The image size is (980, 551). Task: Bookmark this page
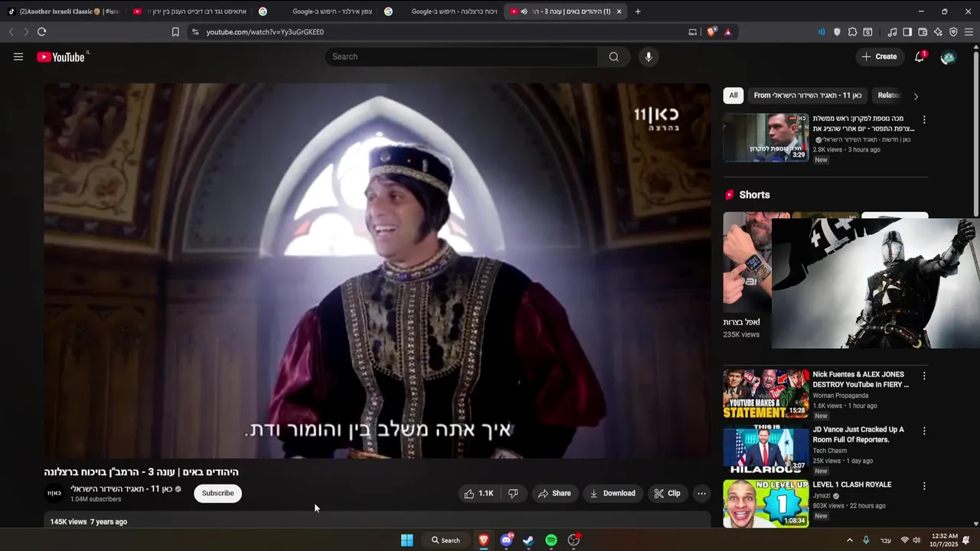[x=175, y=32]
